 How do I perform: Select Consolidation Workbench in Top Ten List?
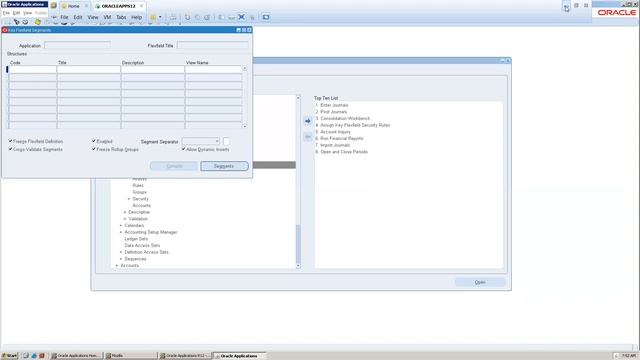[x=343, y=118]
